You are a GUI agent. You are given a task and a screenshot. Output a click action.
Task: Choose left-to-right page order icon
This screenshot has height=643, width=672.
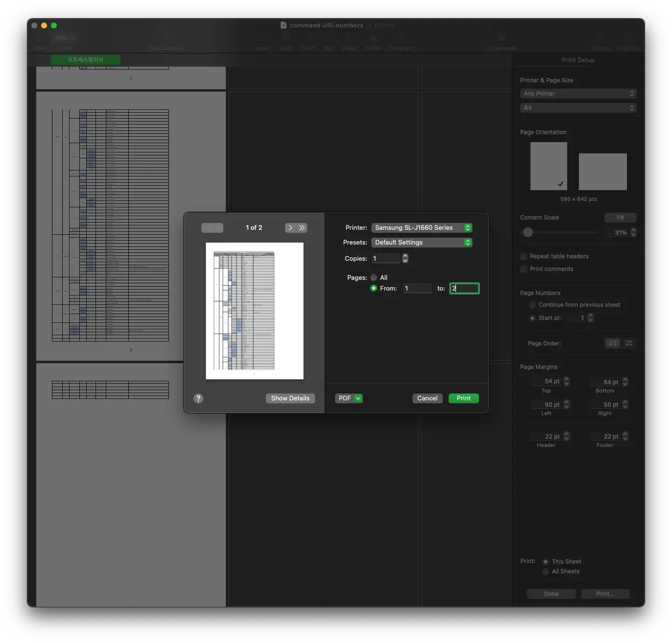pos(628,344)
